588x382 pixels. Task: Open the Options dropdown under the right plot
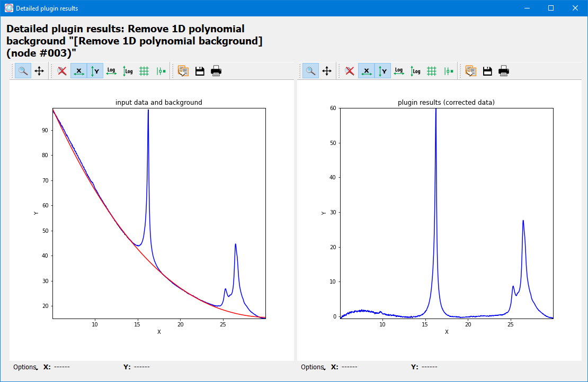pyautogui.click(x=313, y=367)
